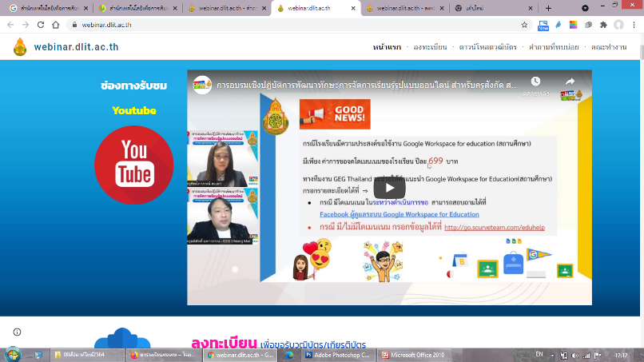The height and width of the screenshot is (362, 644).
Task: Go to browser home page
Action: coord(56,25)
